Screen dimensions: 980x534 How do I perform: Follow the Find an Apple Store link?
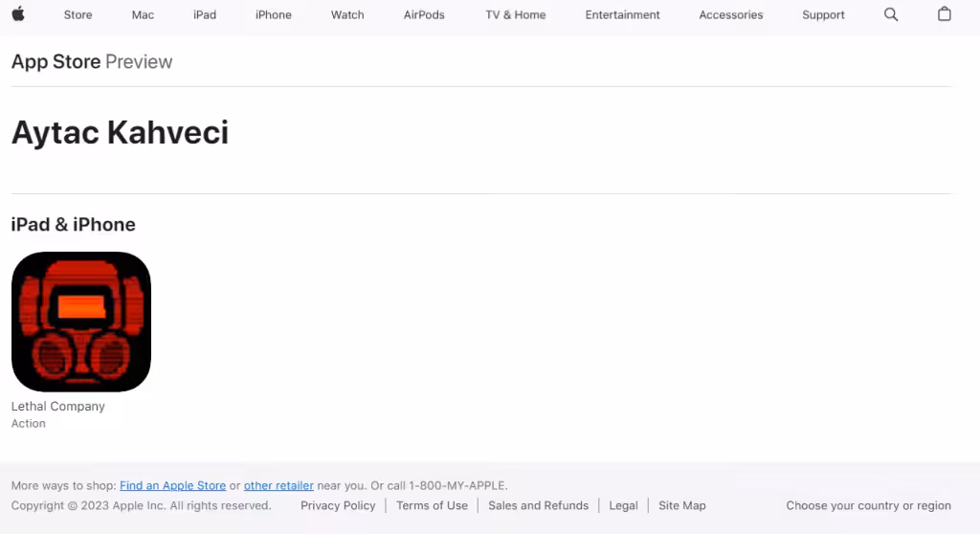tap(172, 485)
